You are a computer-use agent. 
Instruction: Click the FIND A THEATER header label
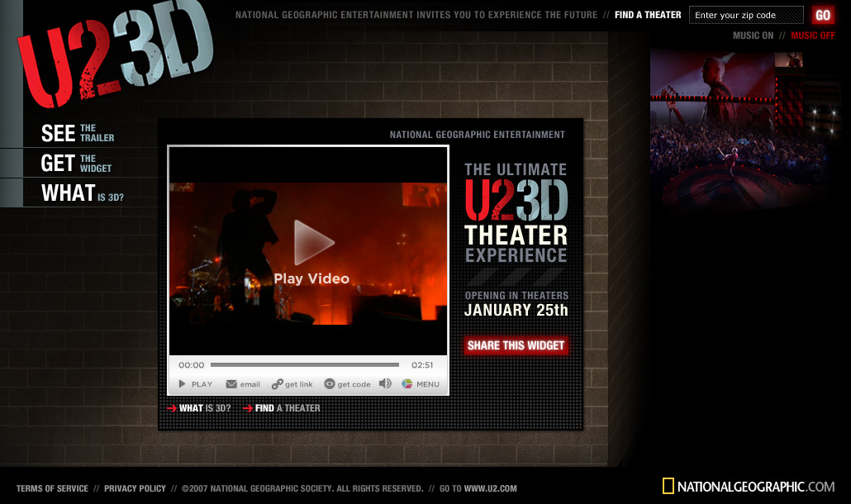click(648, 15)
